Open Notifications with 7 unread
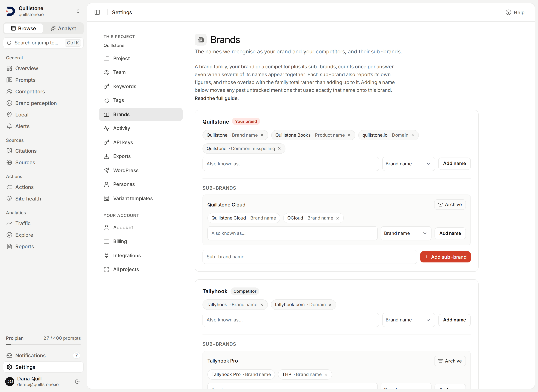 click(44, 355)
